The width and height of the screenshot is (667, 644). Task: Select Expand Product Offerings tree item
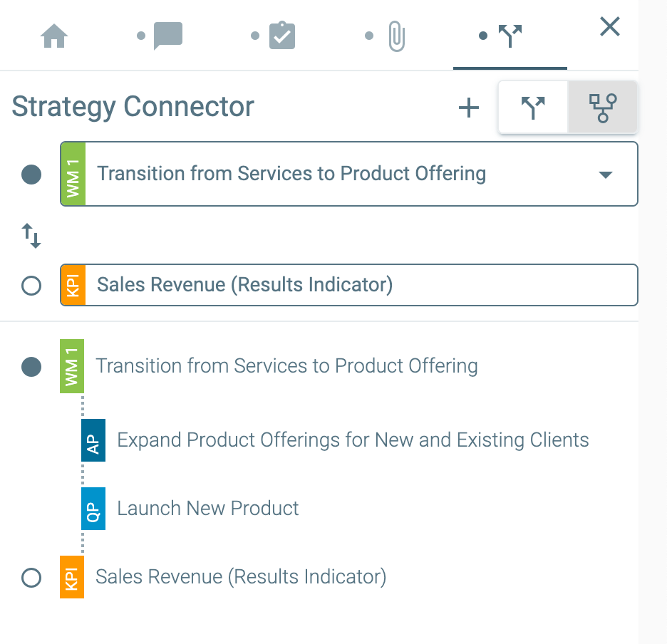[x=353, y=440]
